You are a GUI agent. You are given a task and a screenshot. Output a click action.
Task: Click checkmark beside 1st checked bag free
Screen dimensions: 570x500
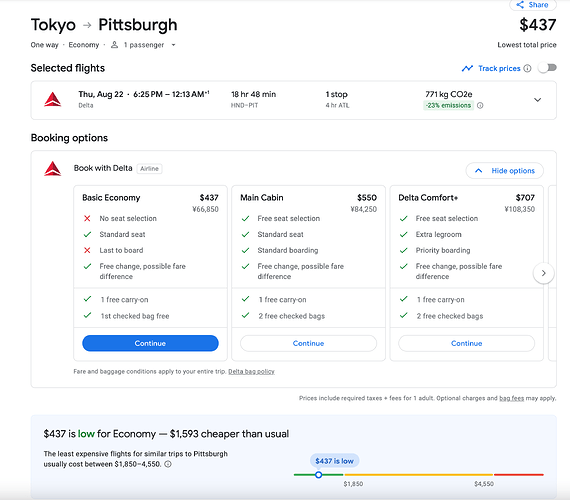pos(87,315)
